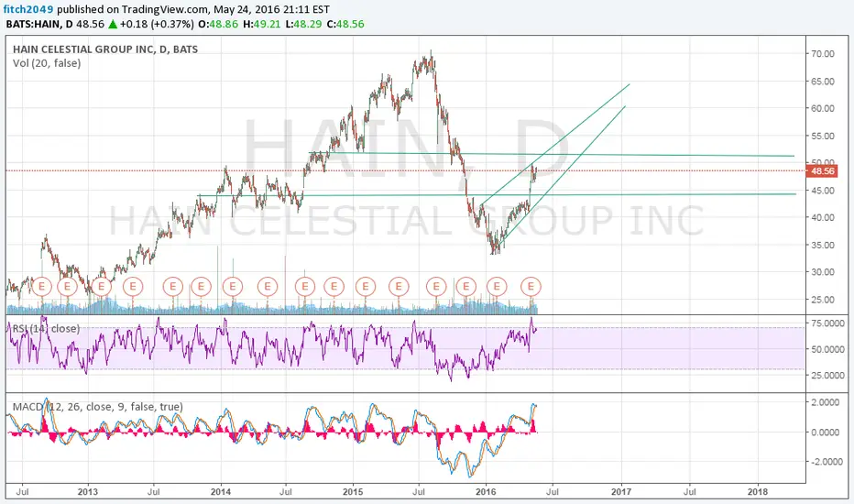Click the 55.00 price axis label
The image size is (854, 504).
823,137
